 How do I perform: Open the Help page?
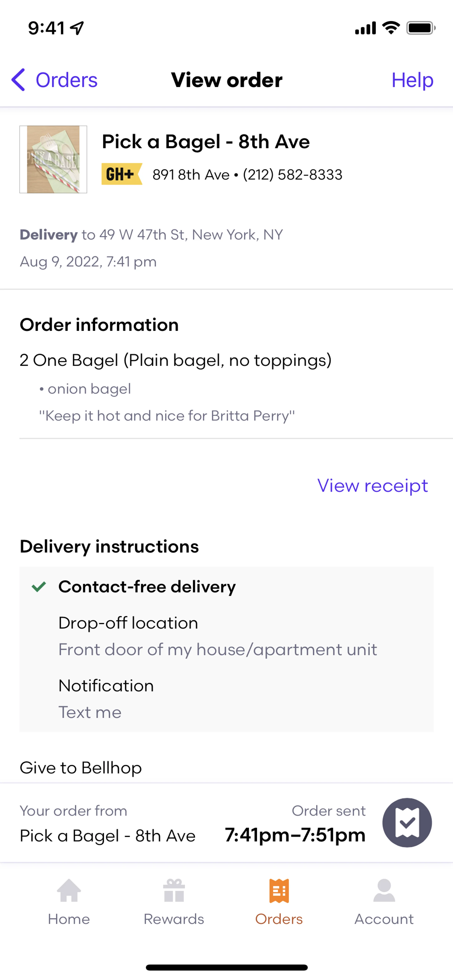click(412, 80)
